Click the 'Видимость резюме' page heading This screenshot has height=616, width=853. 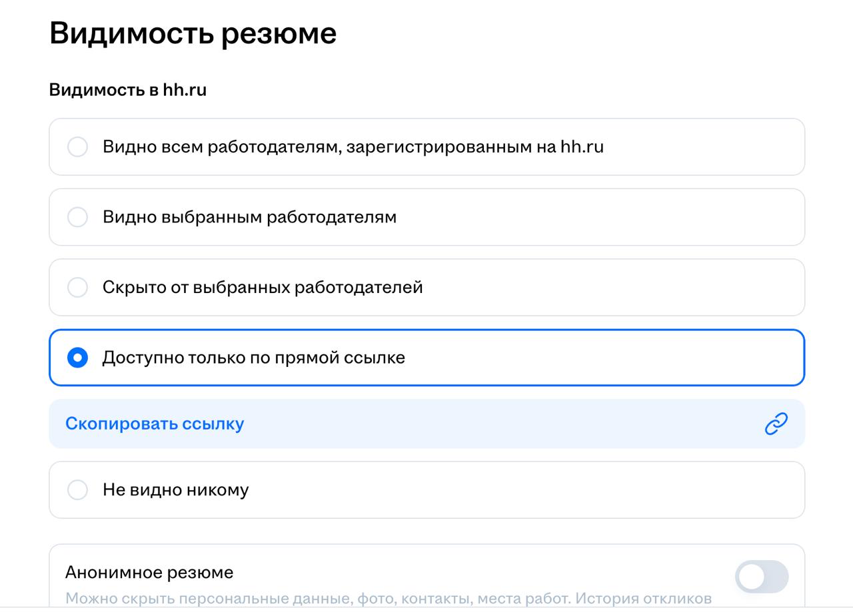(x=193, y=33)
